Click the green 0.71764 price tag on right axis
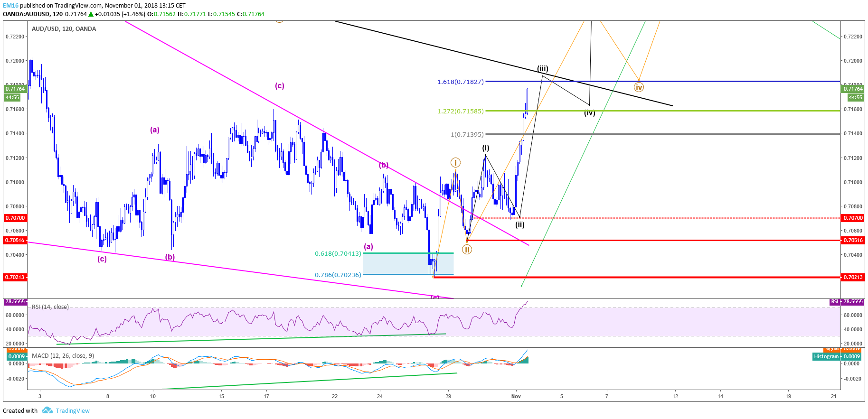 point(852,89)
